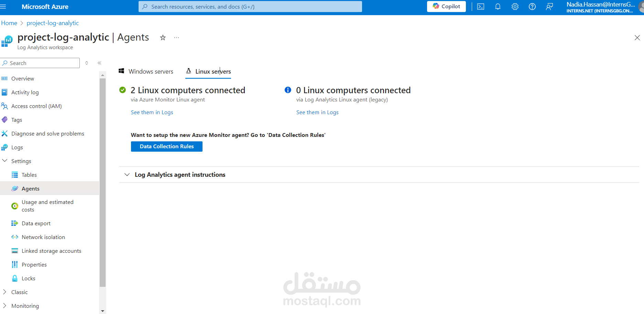
Task: Open portal settings gear
Action: pos(515,7)
